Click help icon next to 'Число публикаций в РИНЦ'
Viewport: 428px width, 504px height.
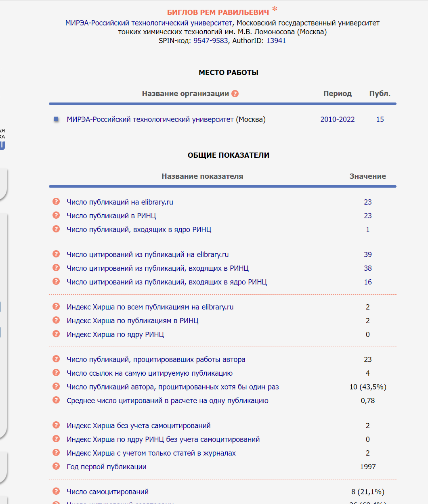click(56, 215)
